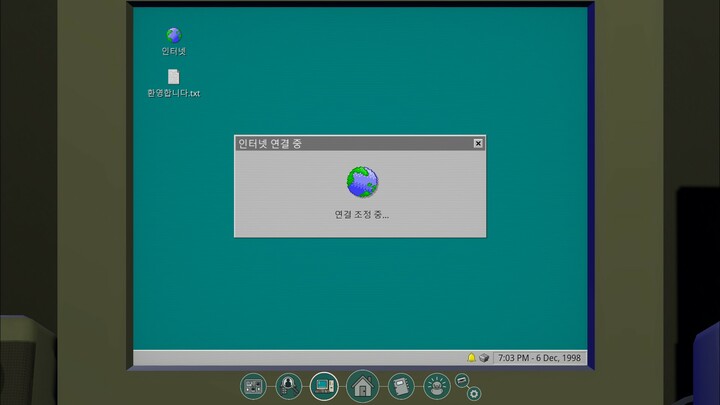
Task: Click the 인터넷 label under the globe icon
Action: click(173, 51)
